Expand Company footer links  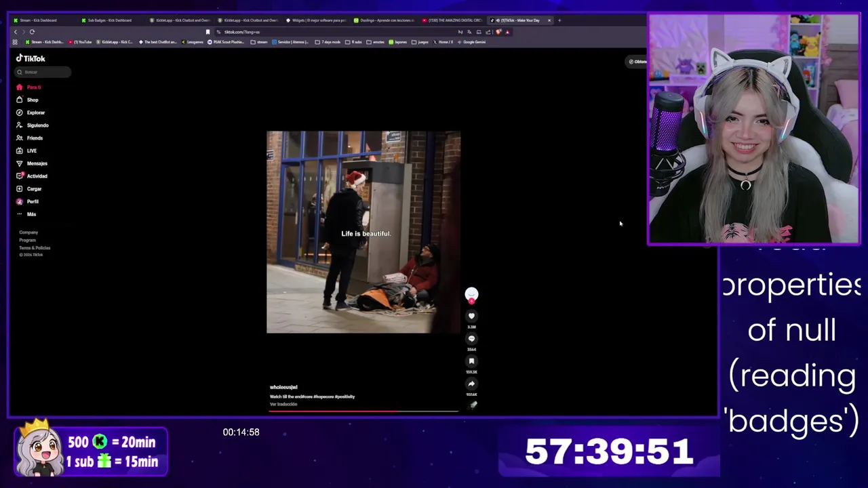[x=28, y=232]
